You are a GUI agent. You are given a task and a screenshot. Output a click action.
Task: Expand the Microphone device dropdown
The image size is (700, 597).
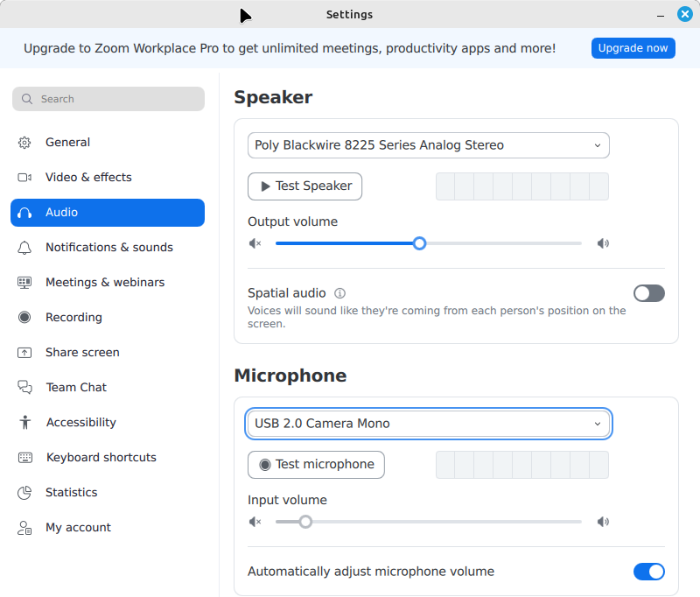click(428, 424)
